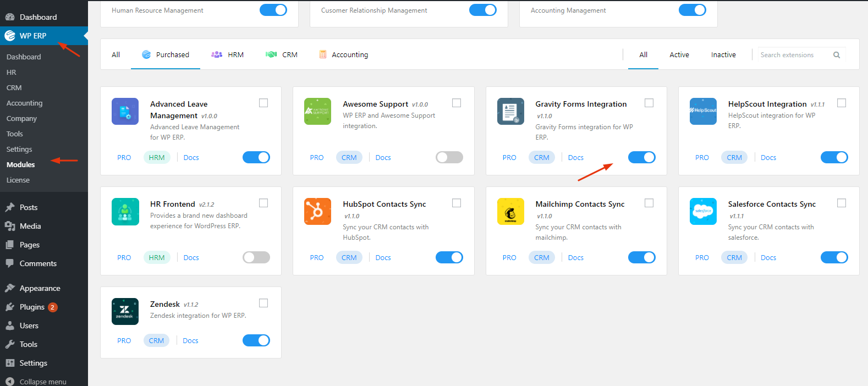The width and height of the screenshot is (868, 386).
Task: Check the Advanced Leave Management checkbox
Action: (x=263, y=103)
